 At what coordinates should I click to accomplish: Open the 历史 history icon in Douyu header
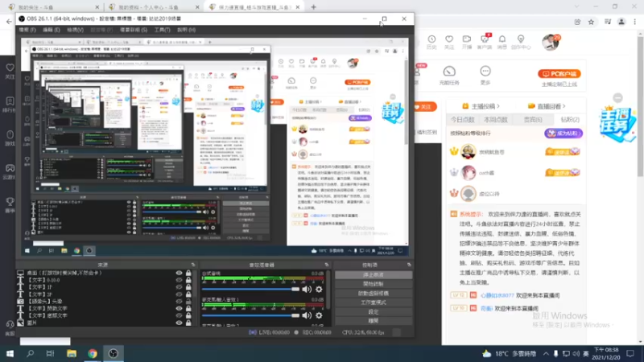pyautogui.click(x=431, y=42)
